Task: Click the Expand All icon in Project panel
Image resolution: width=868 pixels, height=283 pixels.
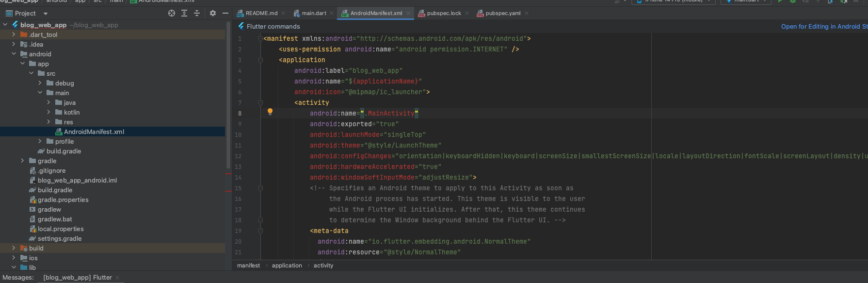Action: pyautogui.click(x=184, y=13)
